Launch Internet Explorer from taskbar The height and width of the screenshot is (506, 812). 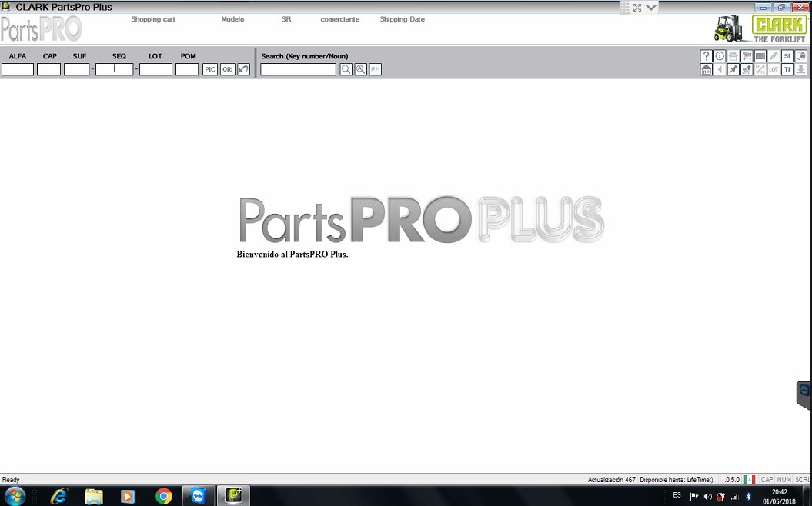[59, 496]
